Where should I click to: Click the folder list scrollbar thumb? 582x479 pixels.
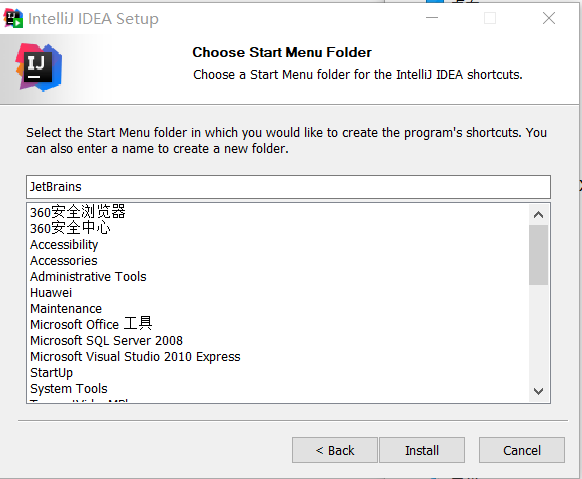click(x=538, y=255)
